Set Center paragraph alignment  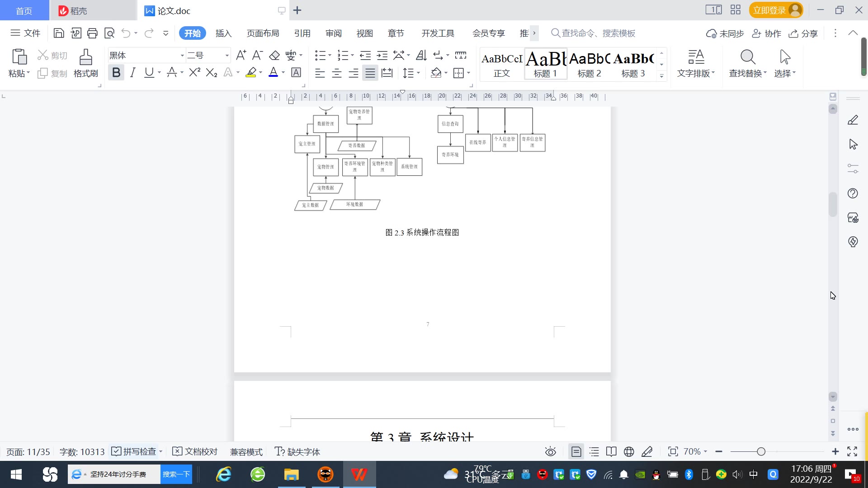click(x=336, y=72)
